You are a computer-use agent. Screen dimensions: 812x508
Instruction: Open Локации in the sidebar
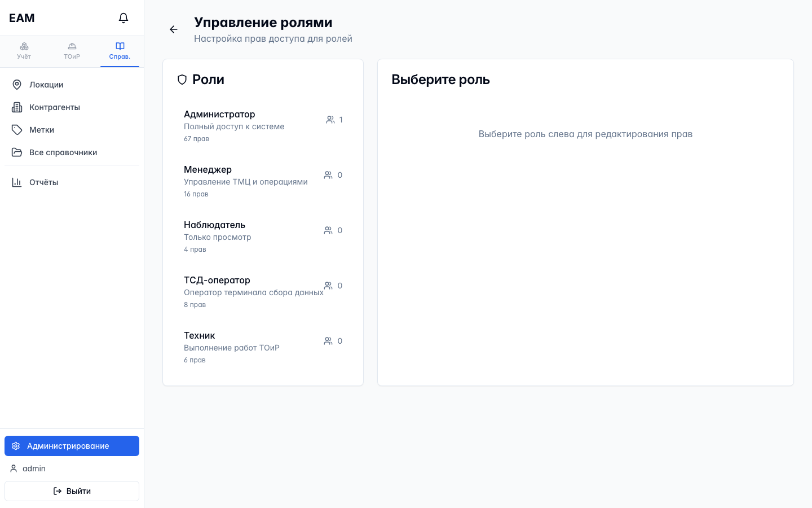pyautogui.click(x=72, y=85)
